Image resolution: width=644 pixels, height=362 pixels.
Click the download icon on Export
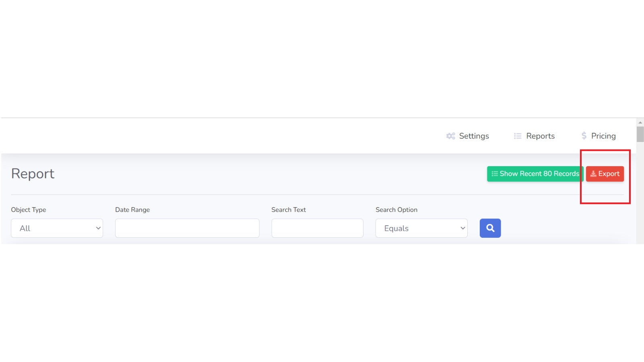click(x=593, y=174)
